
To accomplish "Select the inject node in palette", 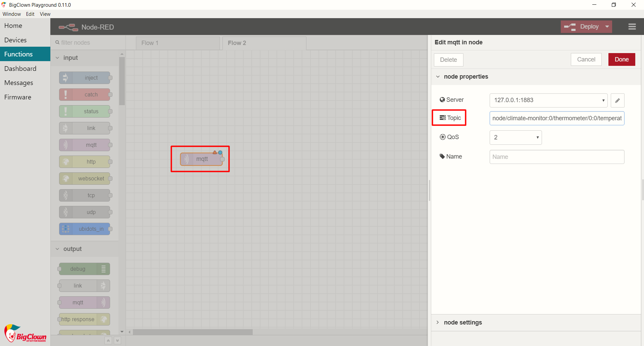I will [85, 78].
